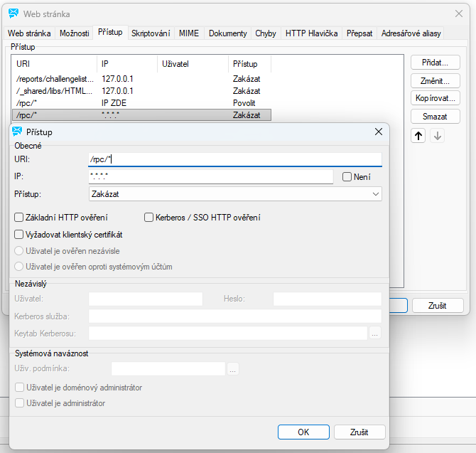The image size is (476, 453).
Task: Enable Základní HTTP ověření
Action: tap(18, 218)
